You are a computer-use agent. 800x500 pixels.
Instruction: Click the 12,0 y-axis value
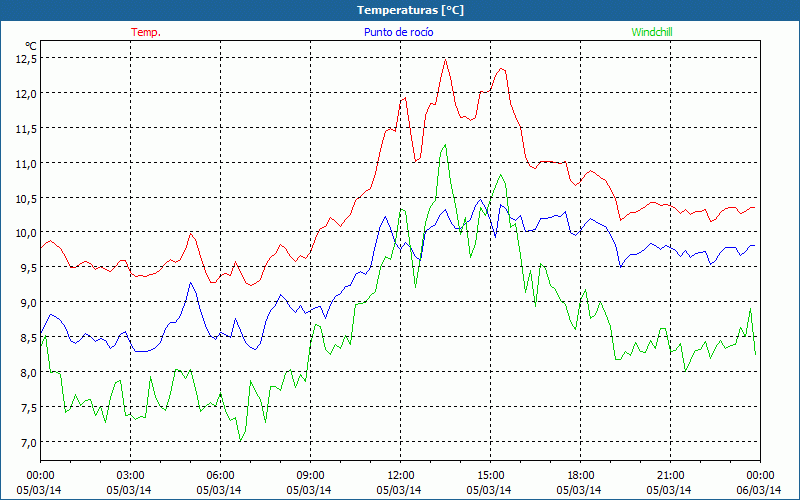[x=27, y=93]
